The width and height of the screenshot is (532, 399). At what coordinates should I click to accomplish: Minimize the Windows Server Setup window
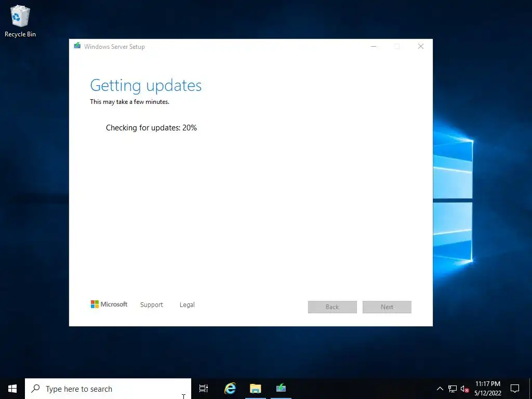[374, 46]
